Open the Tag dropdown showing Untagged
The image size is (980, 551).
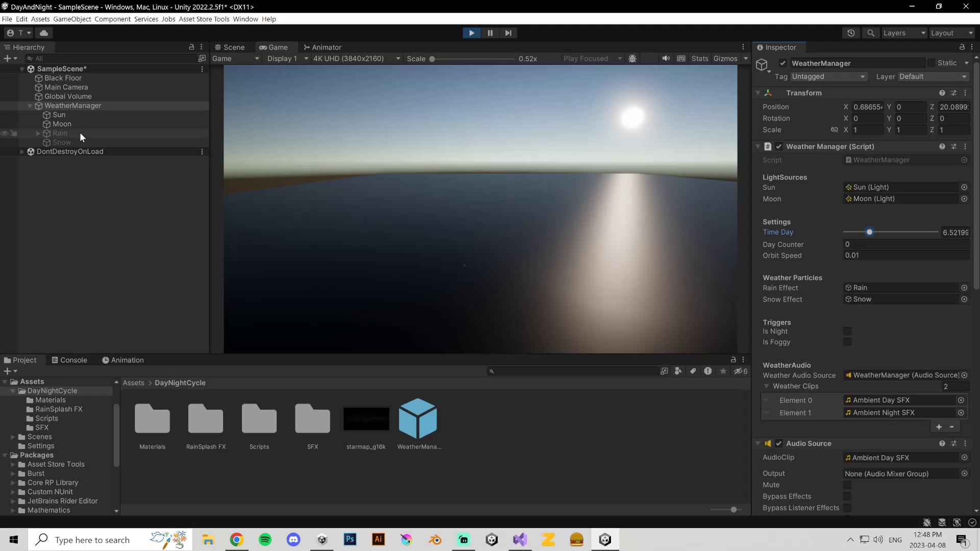click(x=829, y=77)
